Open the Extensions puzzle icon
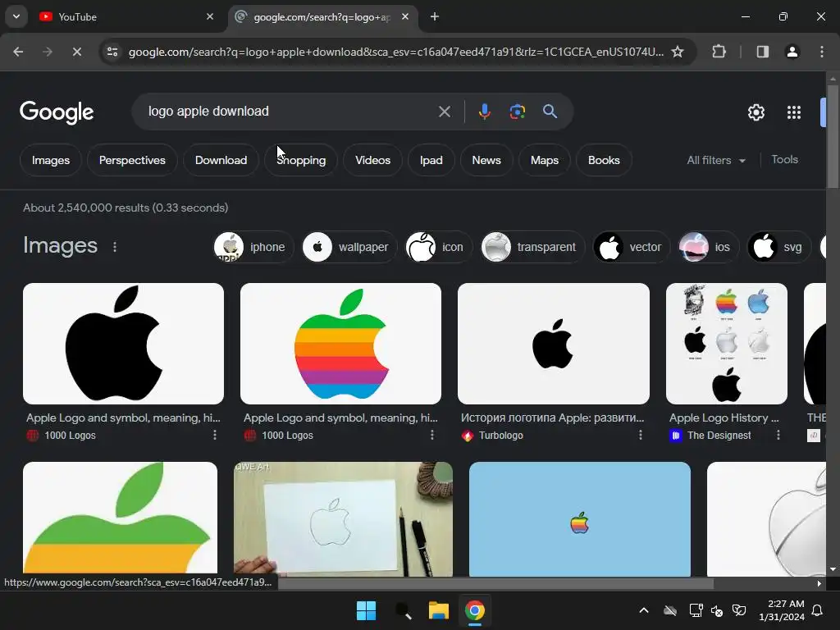 tap(719, 52)
